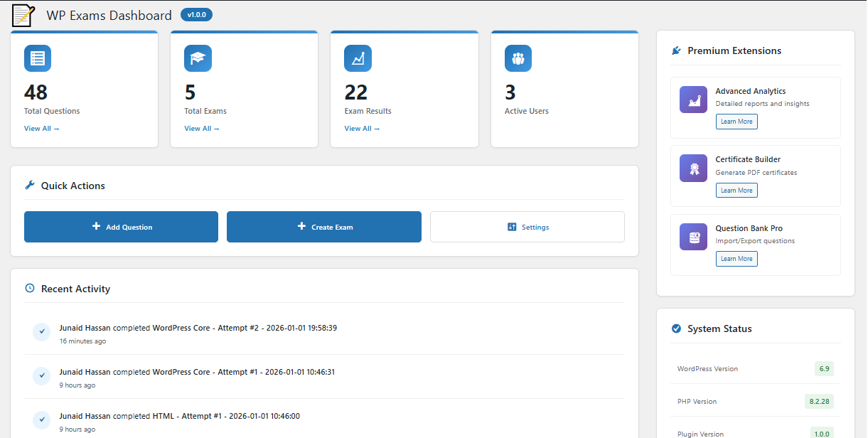868x438 pixels.
Task: Open View All under Exam Results
Action: coord(362,129)
